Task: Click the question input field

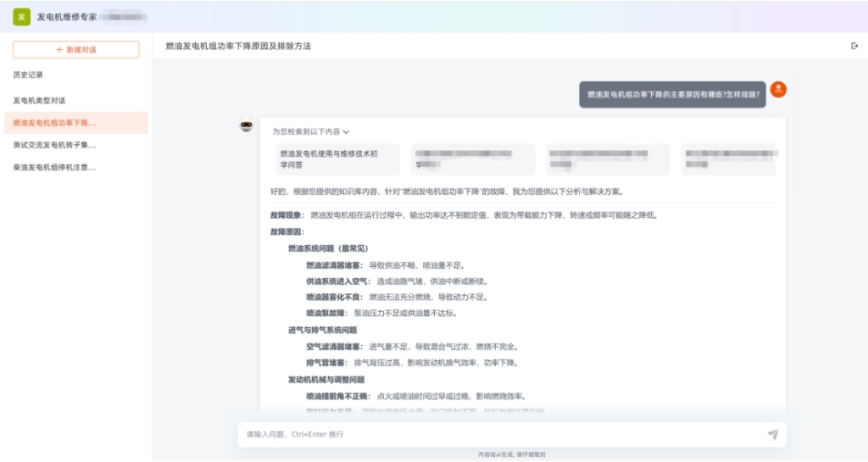Action: 504,434
